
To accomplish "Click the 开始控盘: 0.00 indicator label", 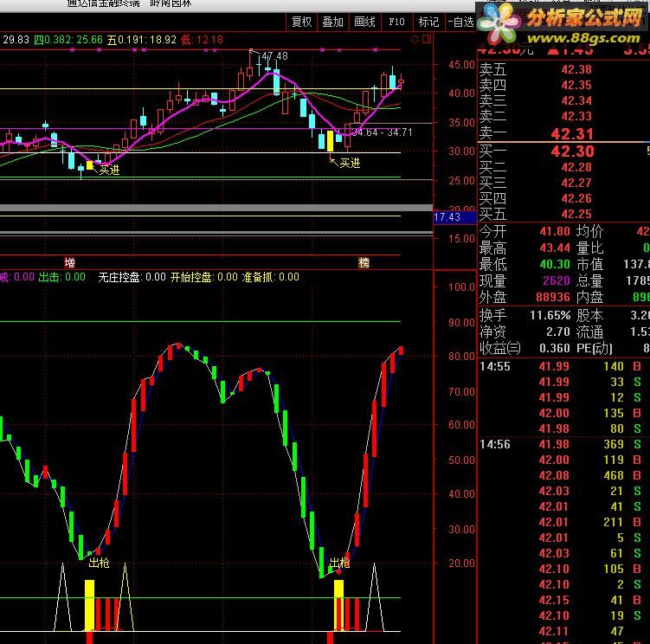I will [x=203, y=277].
